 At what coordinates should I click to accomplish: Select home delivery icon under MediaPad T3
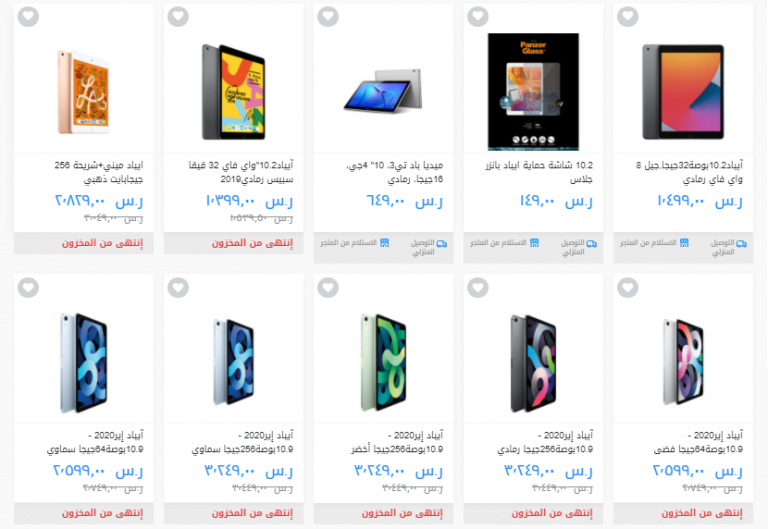442,243
